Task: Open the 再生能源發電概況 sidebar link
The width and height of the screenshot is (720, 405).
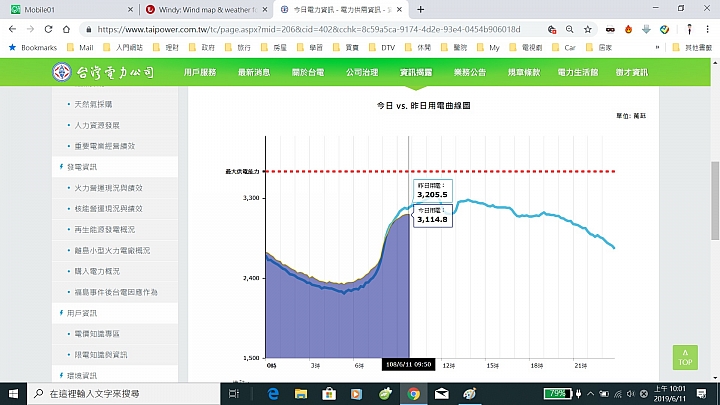Action: pyautogui.click(x=105, y=230)
